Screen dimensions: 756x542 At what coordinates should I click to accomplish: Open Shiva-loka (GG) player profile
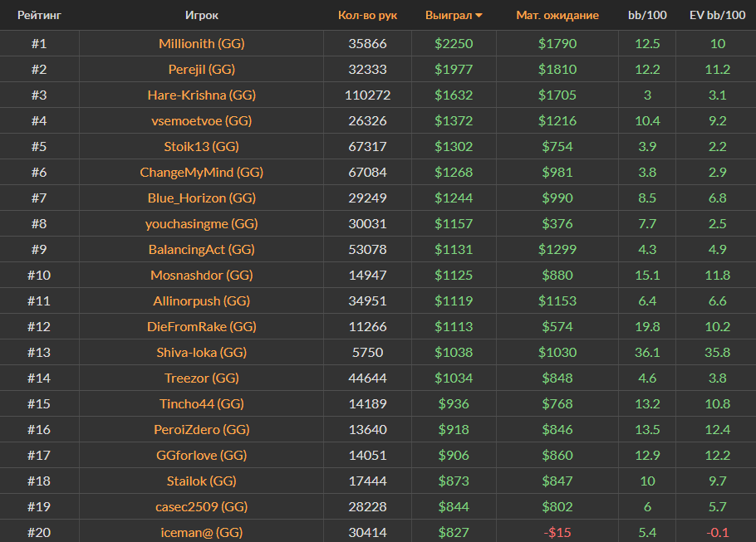click(202, 352)
